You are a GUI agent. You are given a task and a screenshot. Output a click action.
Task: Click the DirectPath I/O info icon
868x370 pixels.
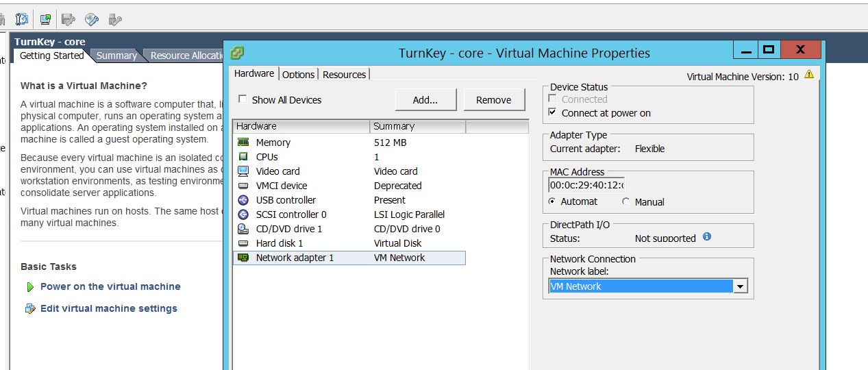(707, 237)
